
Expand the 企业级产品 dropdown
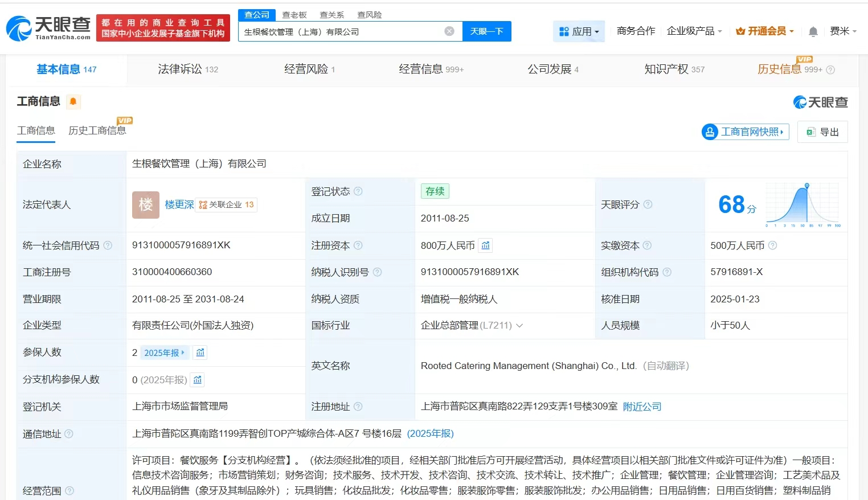click(x=694, y=31)
